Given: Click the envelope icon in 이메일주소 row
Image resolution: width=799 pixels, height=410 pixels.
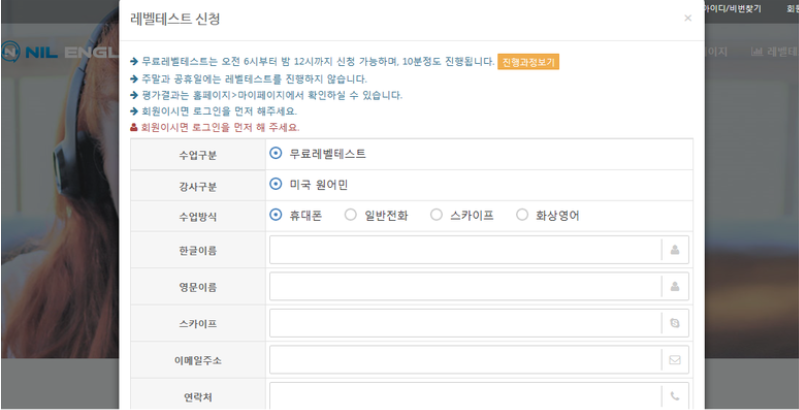Looking at the screenshot, I should pyautogui.click(x=675, y=360).
